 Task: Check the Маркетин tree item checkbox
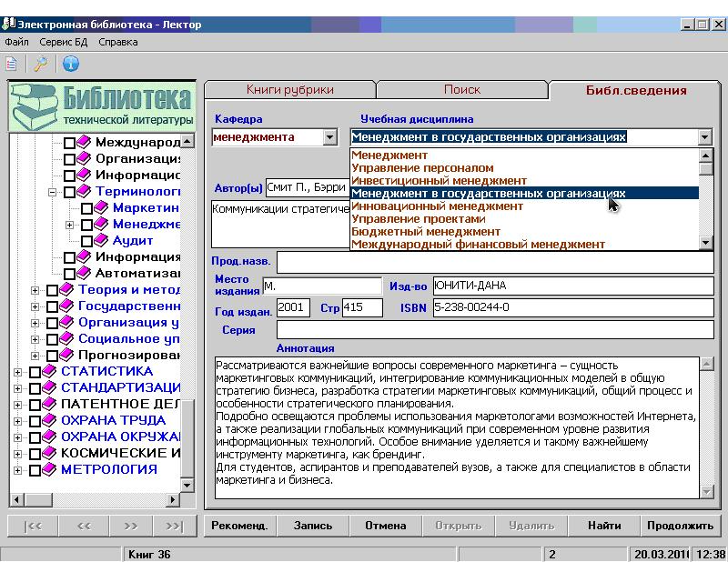86,208
